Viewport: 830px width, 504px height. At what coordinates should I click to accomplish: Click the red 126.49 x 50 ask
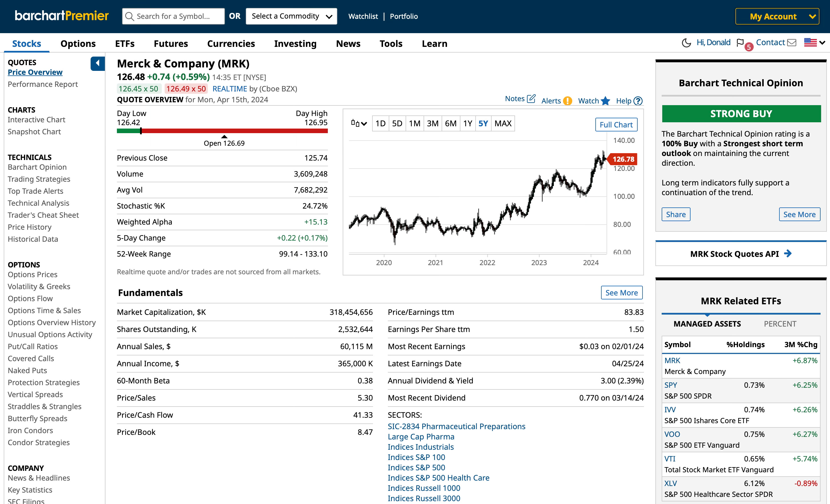(x=186, y=89)
